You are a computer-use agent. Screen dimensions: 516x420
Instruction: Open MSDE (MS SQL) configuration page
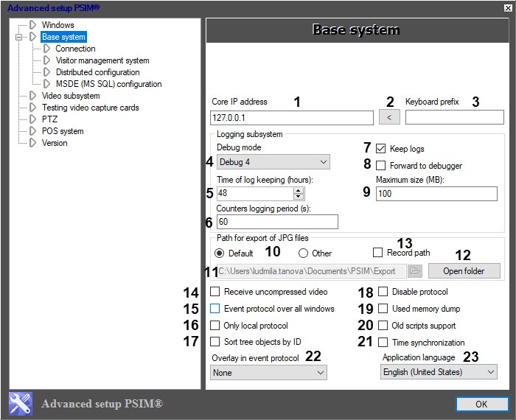point(108,84)
